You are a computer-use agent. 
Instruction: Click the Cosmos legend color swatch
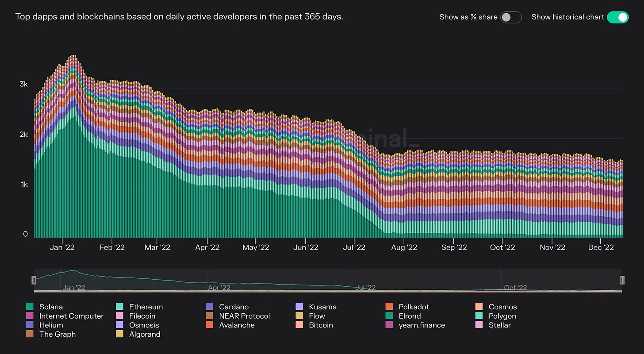(x=479, y=307)
